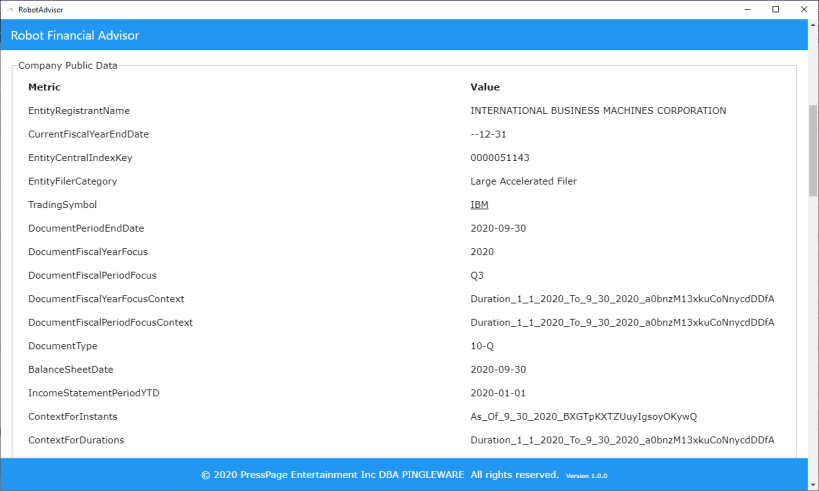Screen dimensions: 819x491
Task: Select the DocumentFiscalYearFocus label
Action: (x=88, y=252)
